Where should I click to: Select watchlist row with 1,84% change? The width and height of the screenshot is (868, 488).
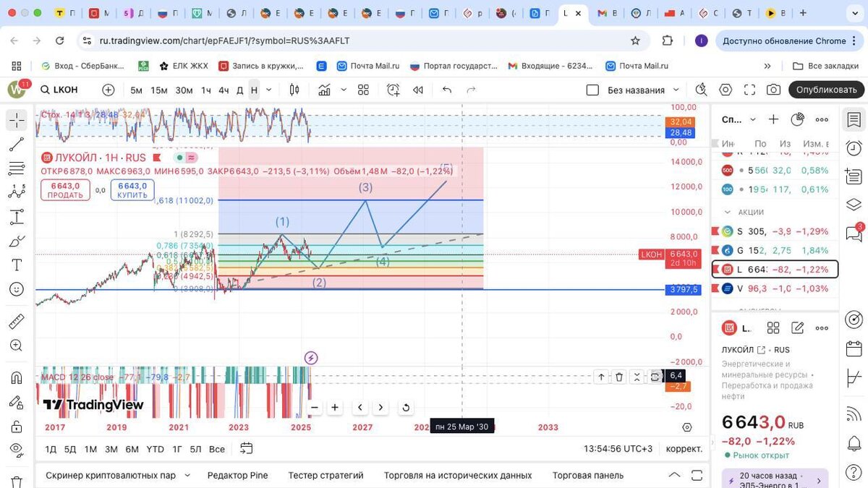coord(775,250)
